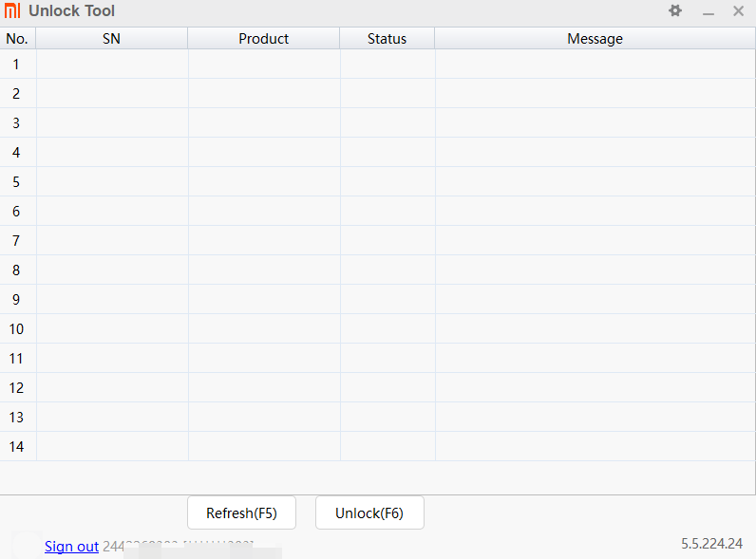The image size is (756, 559).
Task: Click the Product cell in row 7
Action: (263, 241)
